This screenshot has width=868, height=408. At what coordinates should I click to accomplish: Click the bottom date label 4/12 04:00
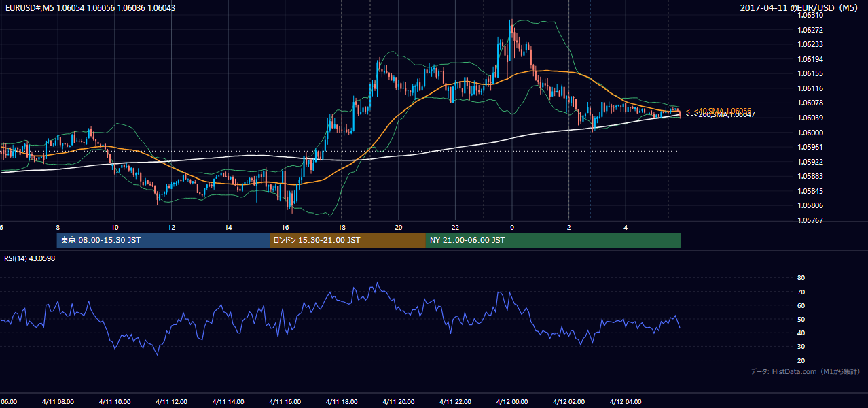pyautogui.click(x=626, y=402)
